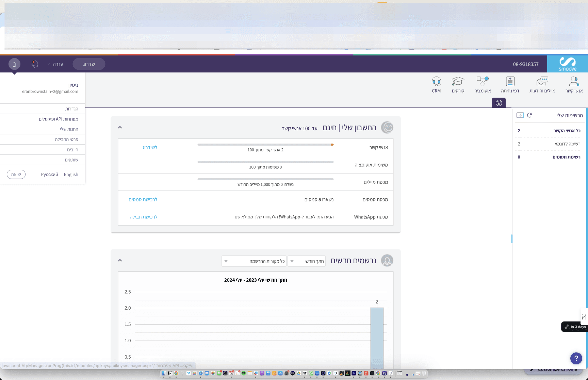Click the smoove logo

[x=568, y=64]
